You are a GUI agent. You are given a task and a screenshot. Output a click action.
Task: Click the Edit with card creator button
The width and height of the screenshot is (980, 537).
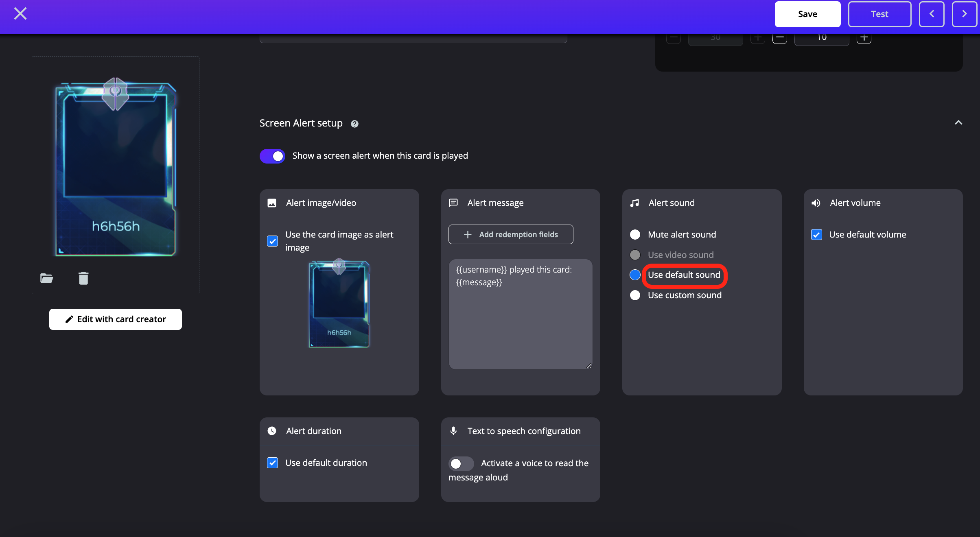116,319
